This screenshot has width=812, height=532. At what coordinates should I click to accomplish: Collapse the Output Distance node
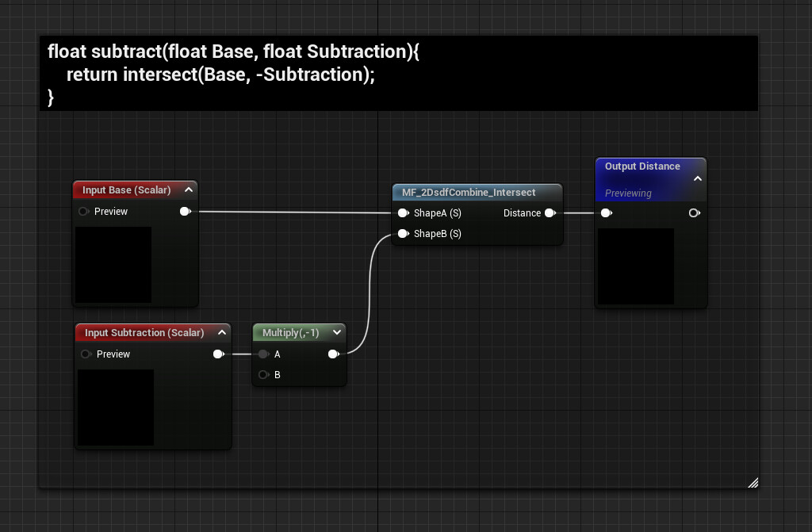(x=698, y=178)
